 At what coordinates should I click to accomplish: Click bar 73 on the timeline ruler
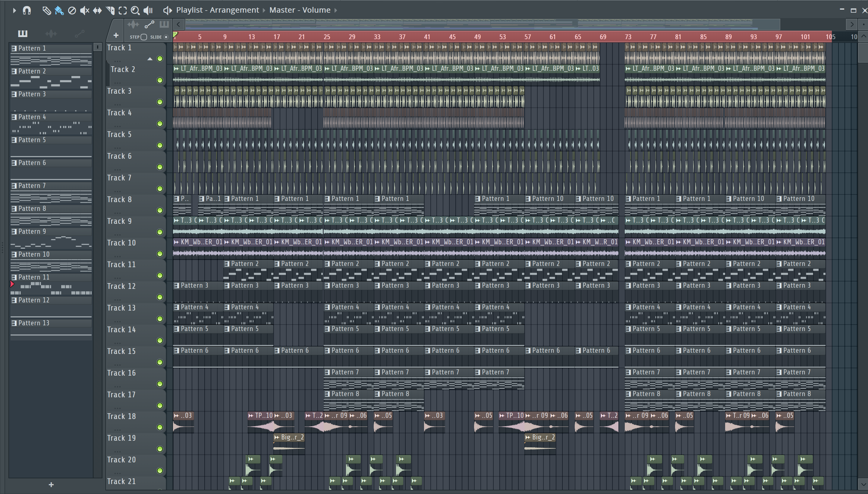pyautogui.click(x=628, y=37)
